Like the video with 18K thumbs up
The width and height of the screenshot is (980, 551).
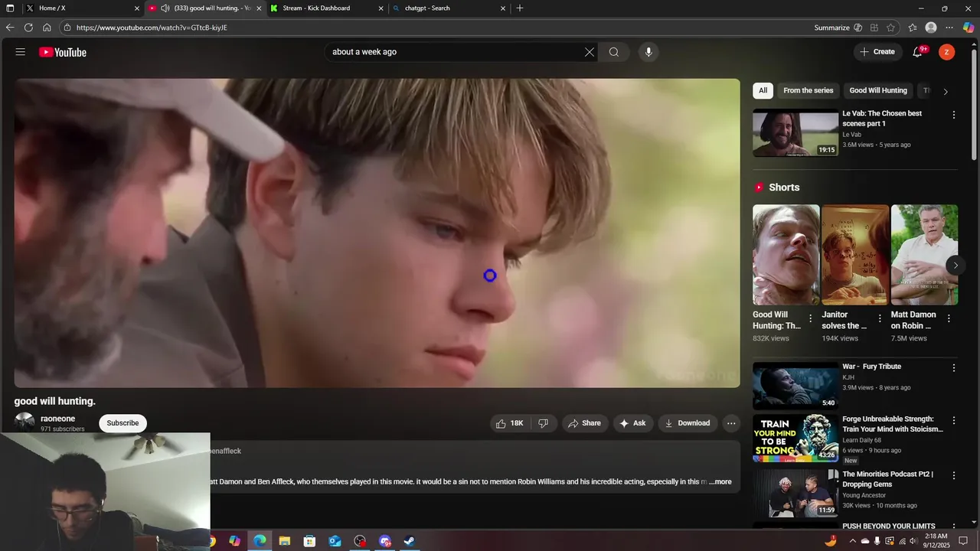[x=510, y=423]
